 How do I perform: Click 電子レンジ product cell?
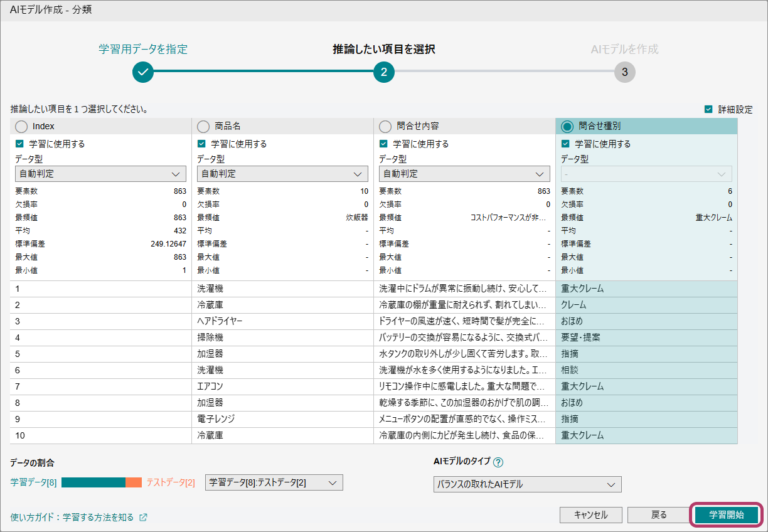[282, 419]
